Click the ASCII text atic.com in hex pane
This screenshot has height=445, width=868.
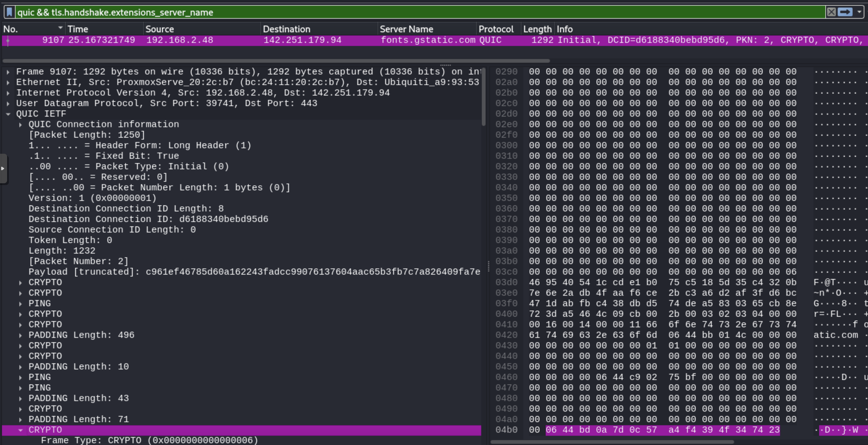point(836,335)
